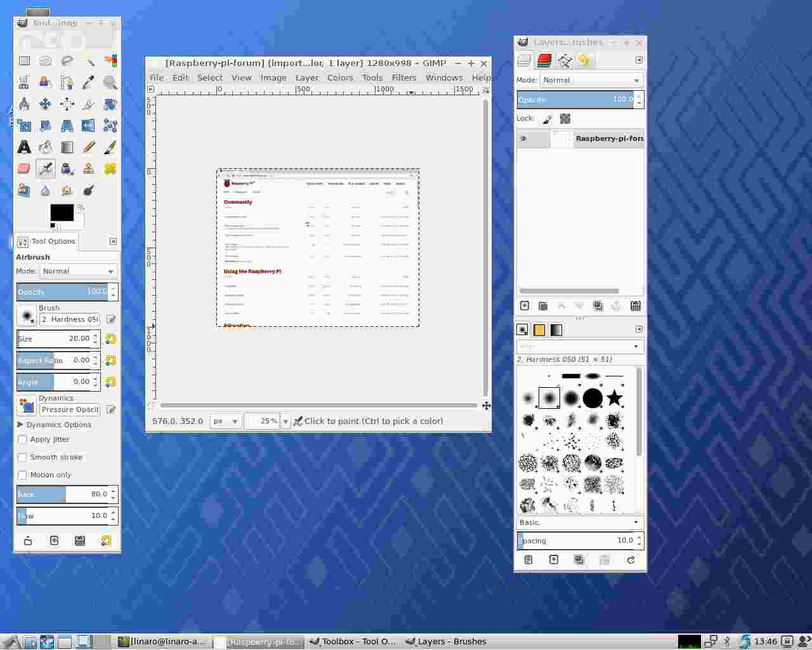This screenshot has width=812, height=650.
Task: Pick the Bucket Fill tool
Action: coord(46,147)
